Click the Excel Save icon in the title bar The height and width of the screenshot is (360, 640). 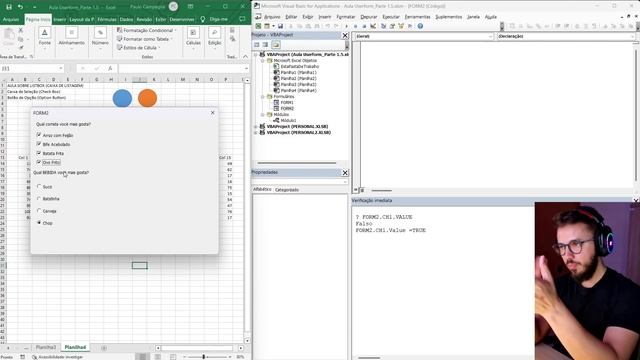9,7
